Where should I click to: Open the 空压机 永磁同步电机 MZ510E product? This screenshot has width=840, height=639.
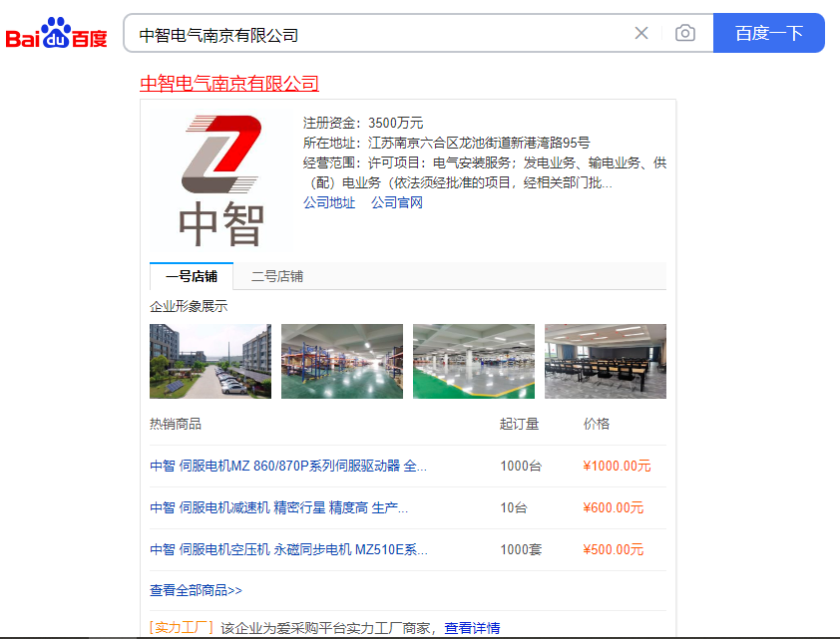[288, 549]
